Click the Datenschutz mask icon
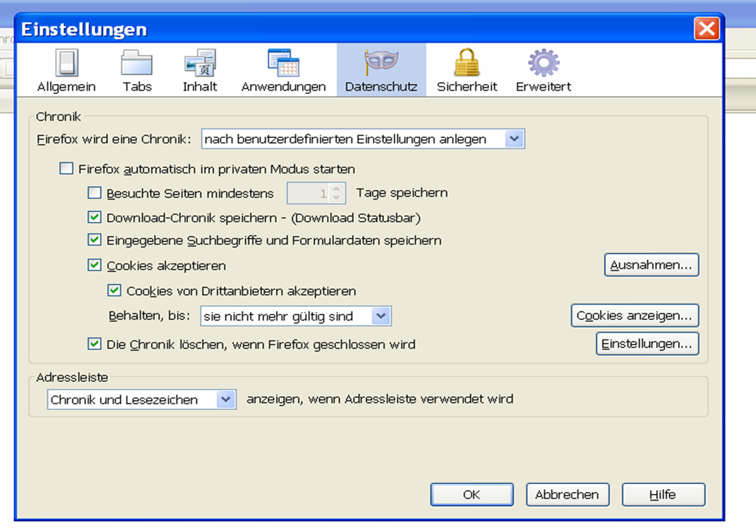 381,62
